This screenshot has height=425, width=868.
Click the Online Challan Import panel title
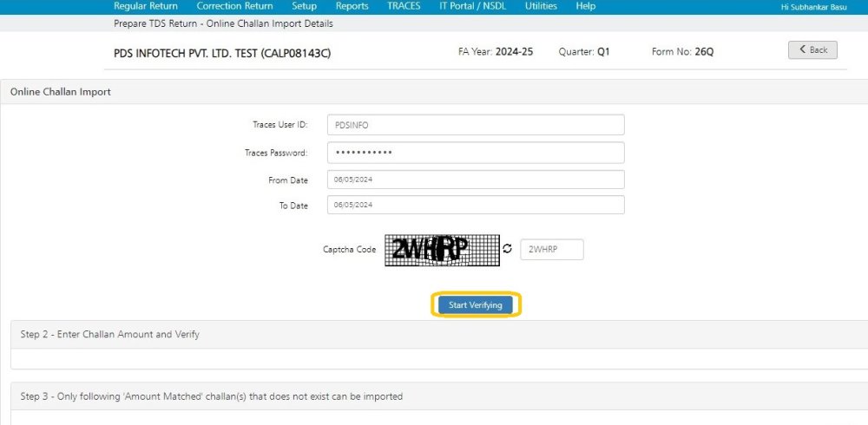pos(61,92)
